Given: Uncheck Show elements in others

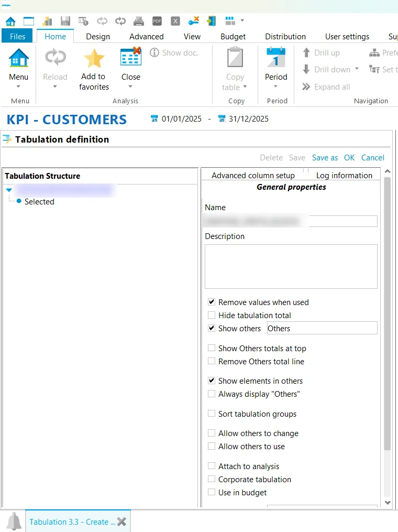Looking at the screenshot, I should click(212, 381).
